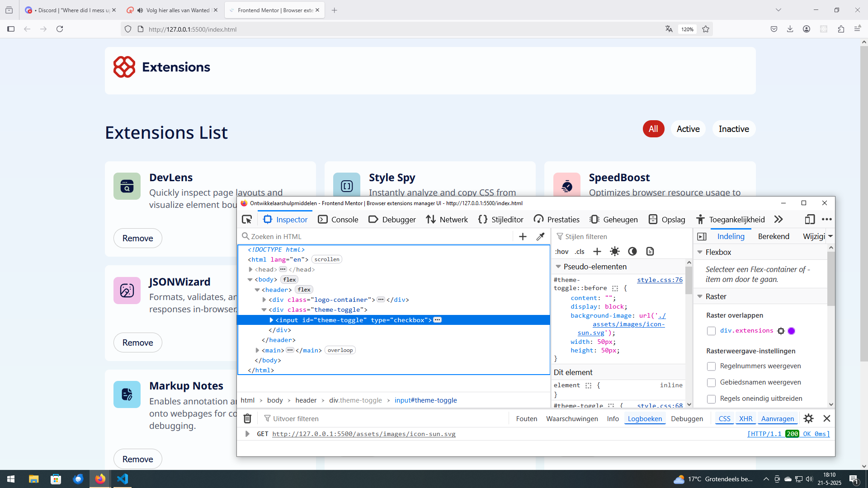Check Regelnummers weergeven option
The width and height of the screenshot is (868, 488).
pyautogui.click(x=711, y=366)
